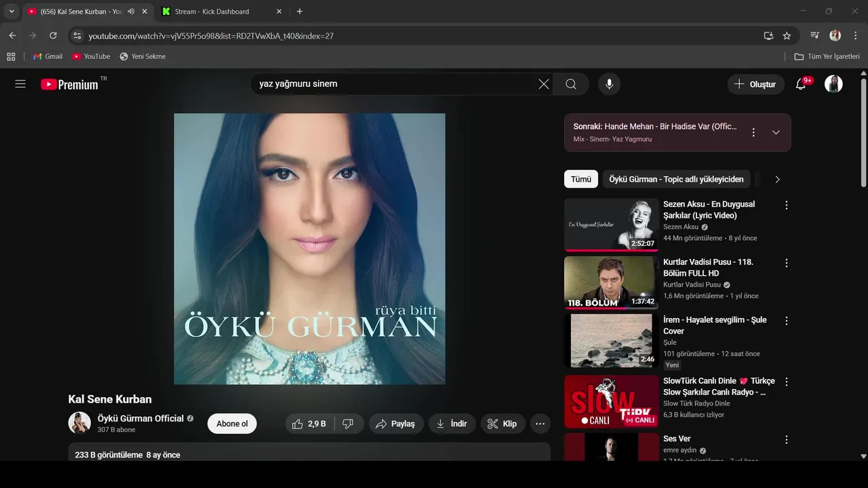This screenshot has height=488, width=868.
Task: Open options for Sezen Aksu video
Action: click(x=787, y=205)
